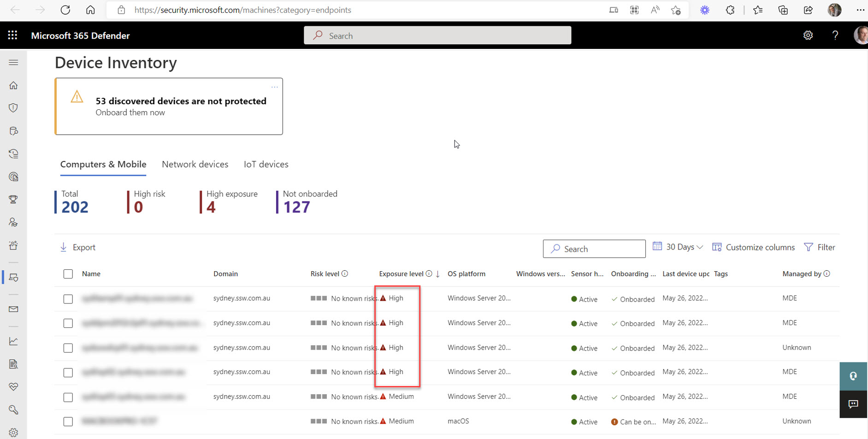Open the trophy Secure Score sidebar icon
Screen dimensions: 868x439
click(x=13, y=199)
